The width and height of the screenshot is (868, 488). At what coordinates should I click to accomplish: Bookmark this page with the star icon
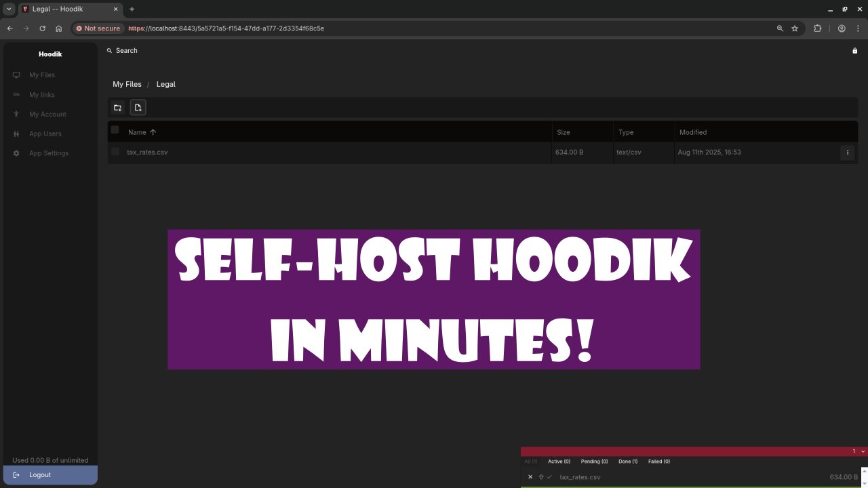tap(795, 28)
